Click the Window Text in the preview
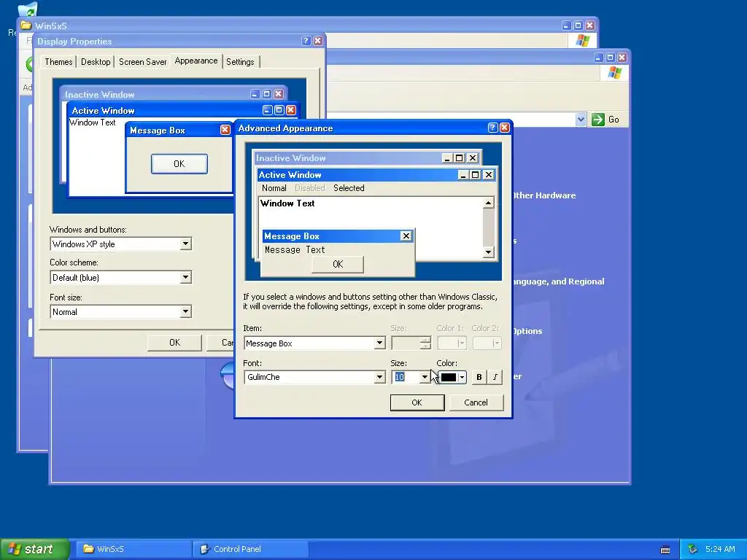The width and height of the screenshot is (747, 560). 287,203
